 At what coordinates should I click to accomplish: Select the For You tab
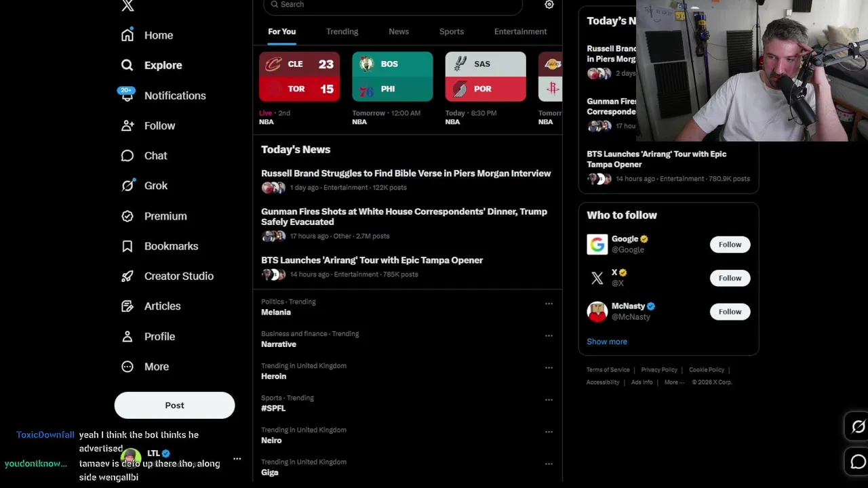point(281,31)
